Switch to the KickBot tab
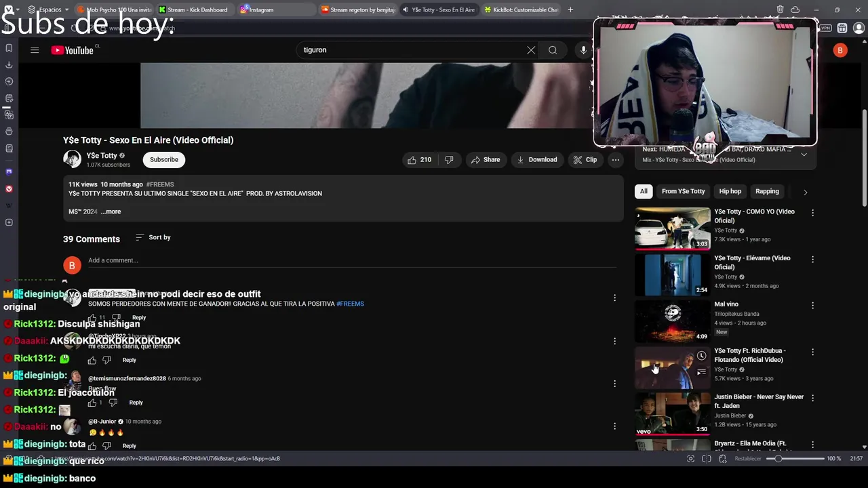The width and height of the screenshot is (868, 488). pyautogui.click(x=521, y=9)
